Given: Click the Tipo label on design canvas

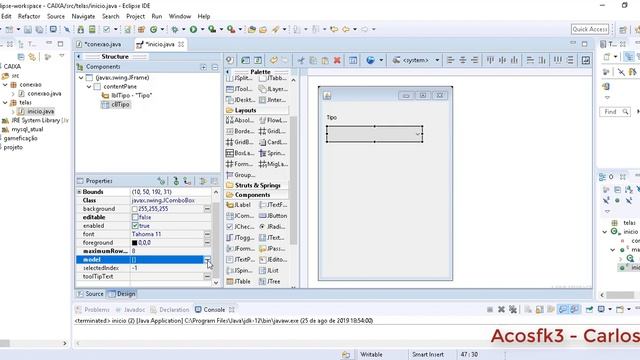Looking at the screenshot, I should click(x=331, y=118).
